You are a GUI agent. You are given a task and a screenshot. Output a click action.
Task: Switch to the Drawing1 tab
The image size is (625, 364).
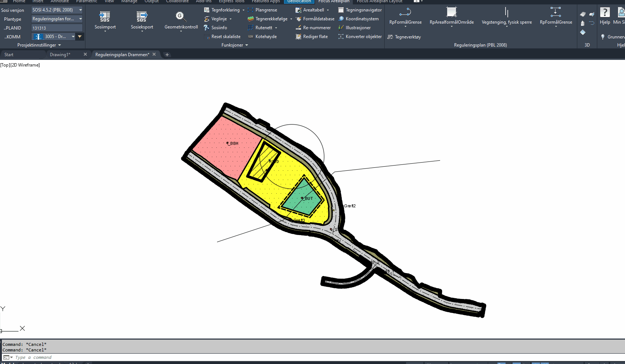[x=60, y=55]
